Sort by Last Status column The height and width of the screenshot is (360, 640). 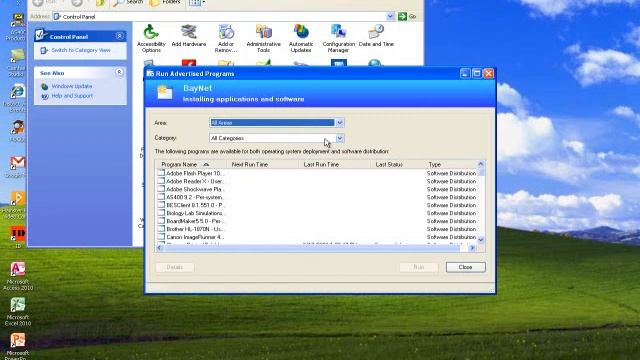(x=397, y=164)
